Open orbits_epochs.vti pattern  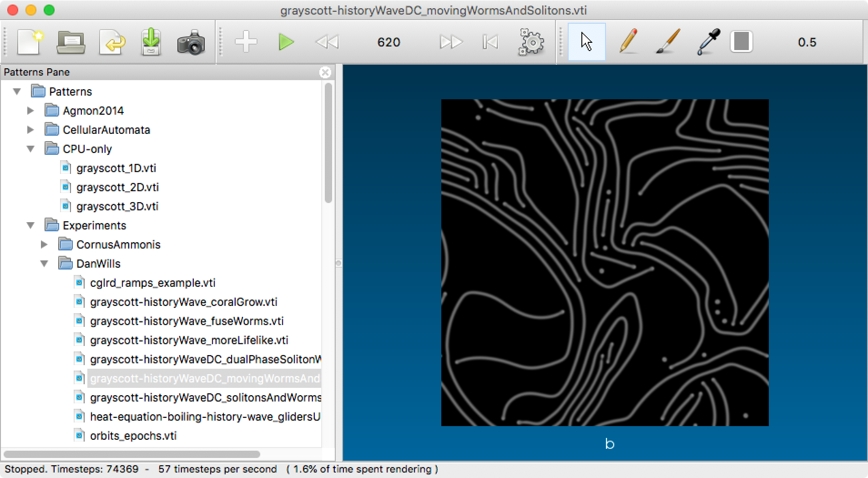pyautogui.click(x=133, y=436)
